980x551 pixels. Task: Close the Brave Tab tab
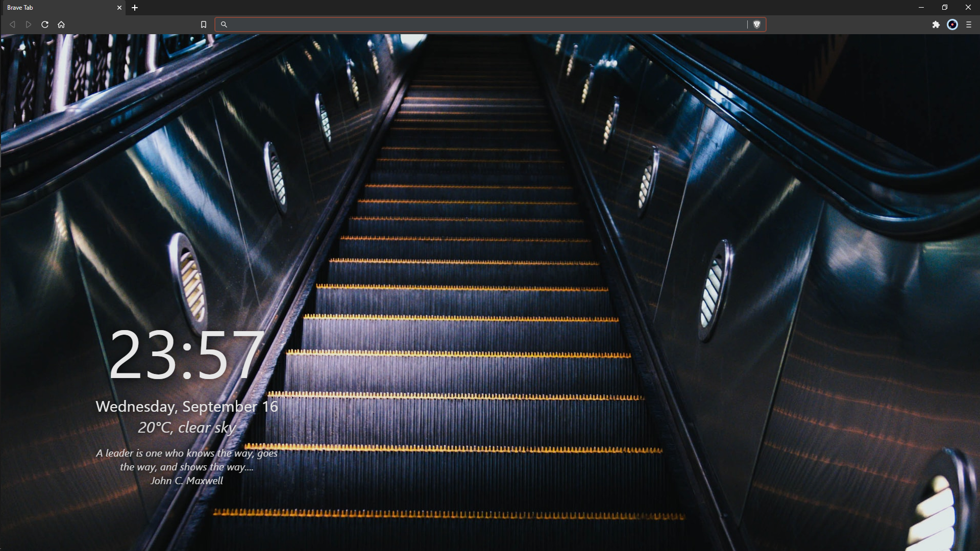[x=119, y=8]
